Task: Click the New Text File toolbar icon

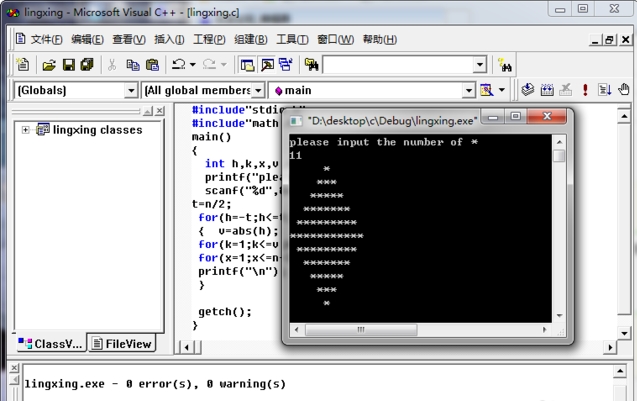Action: click(23, 65)
